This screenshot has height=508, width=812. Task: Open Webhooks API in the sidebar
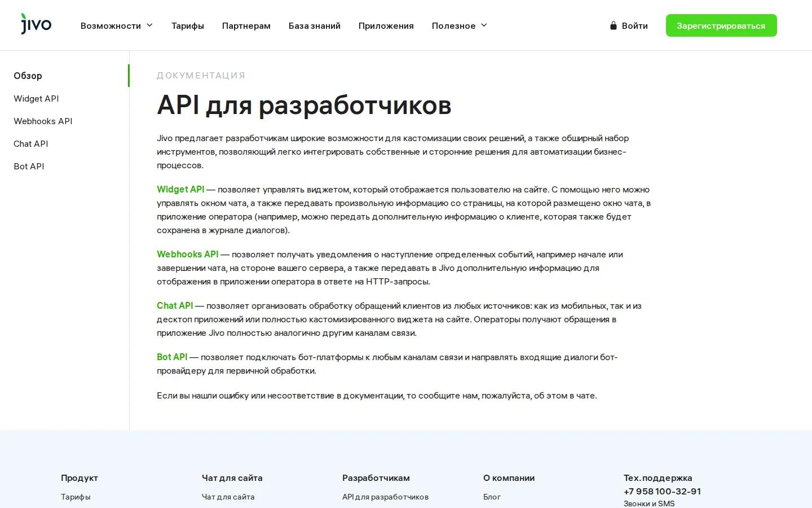pyautogui.click(x=43, y=121)
